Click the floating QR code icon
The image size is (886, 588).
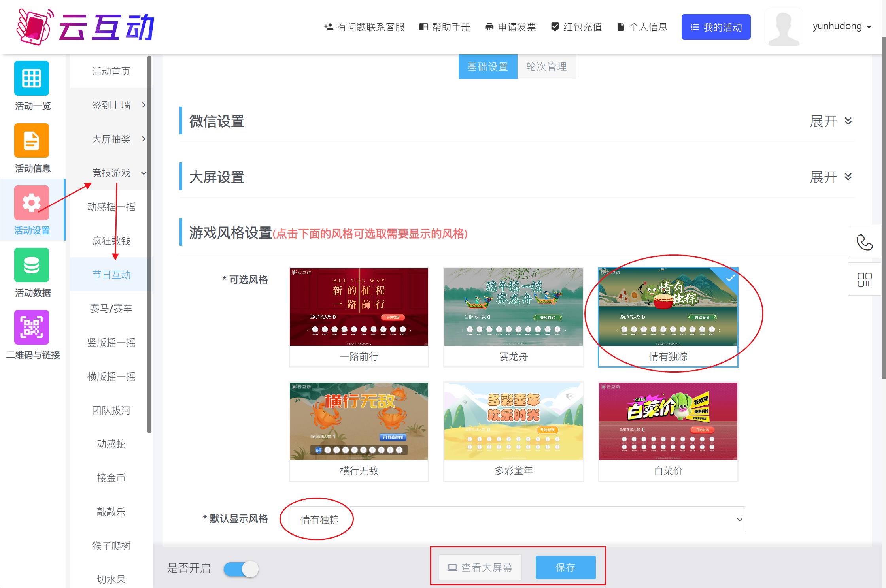tap(864, 279)
